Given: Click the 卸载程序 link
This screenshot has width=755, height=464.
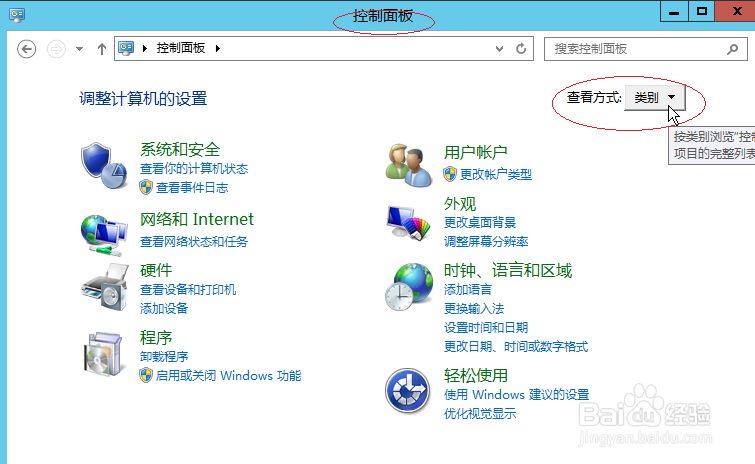Looking at the screenshot, I should click(164, 356).
